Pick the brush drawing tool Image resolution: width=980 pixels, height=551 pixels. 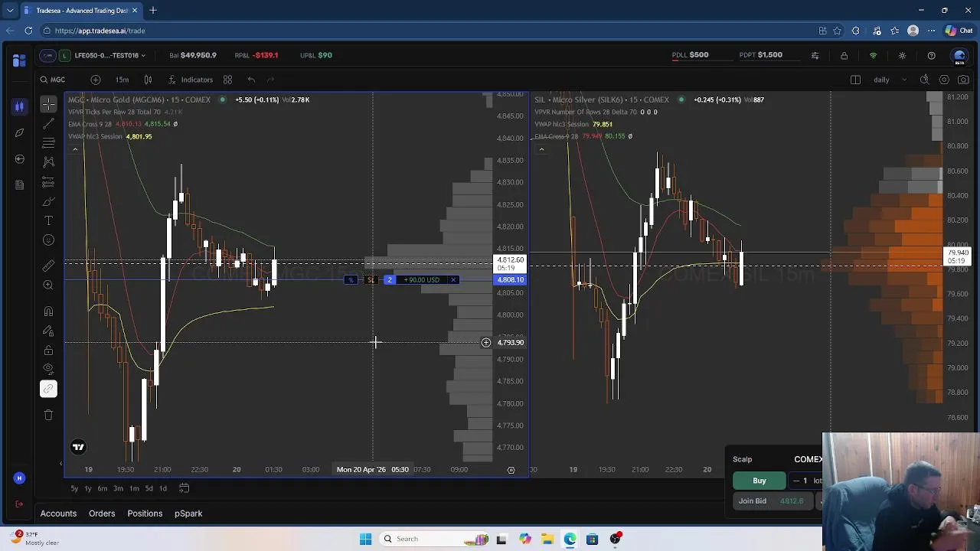pyautogui.click(x=48, y=201)
